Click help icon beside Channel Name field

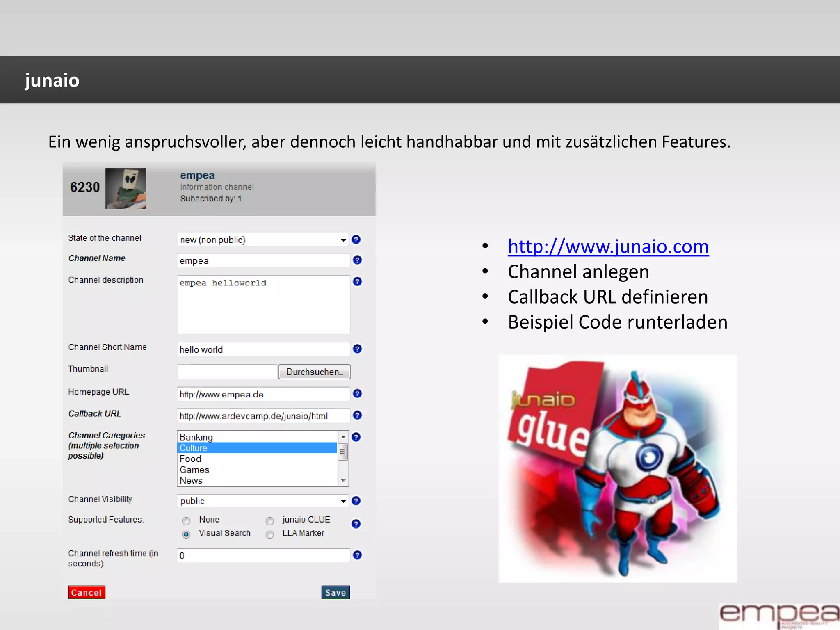tap(357, 260)
